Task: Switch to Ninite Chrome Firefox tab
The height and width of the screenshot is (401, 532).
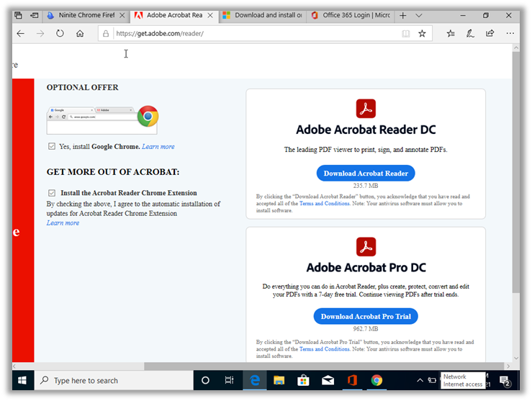Action: (86, 15)
